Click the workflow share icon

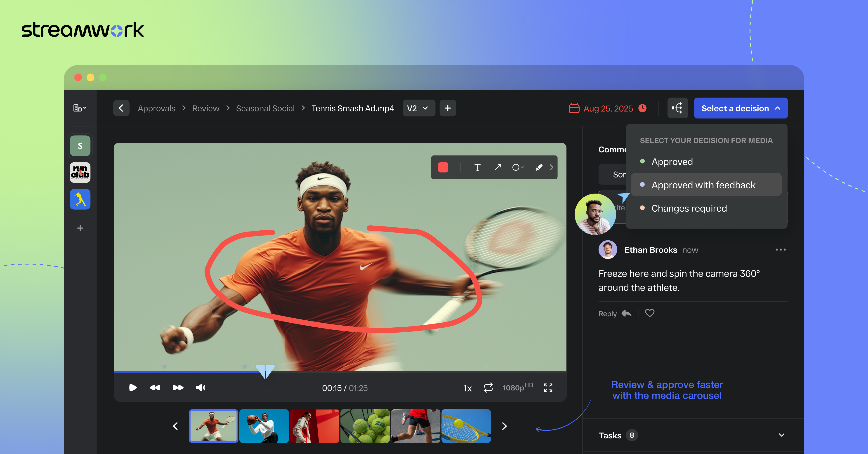pyautogui.click(x=677, y=108)
